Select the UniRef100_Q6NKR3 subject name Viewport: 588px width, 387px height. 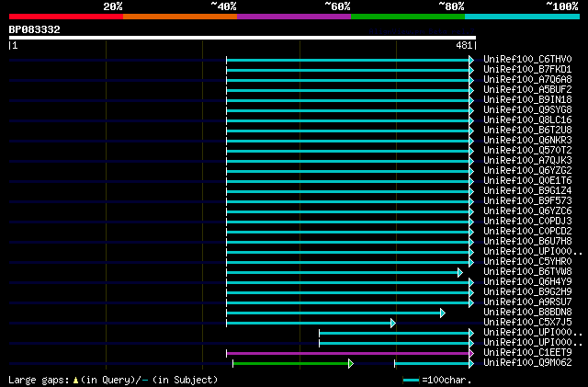[x=527, y=141]
